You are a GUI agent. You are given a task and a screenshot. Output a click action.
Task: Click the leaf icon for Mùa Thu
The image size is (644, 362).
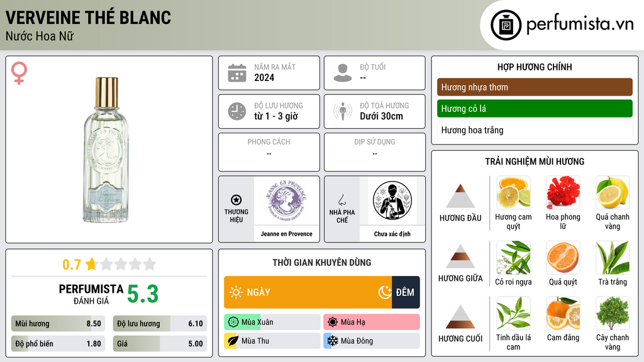point(233,341)
